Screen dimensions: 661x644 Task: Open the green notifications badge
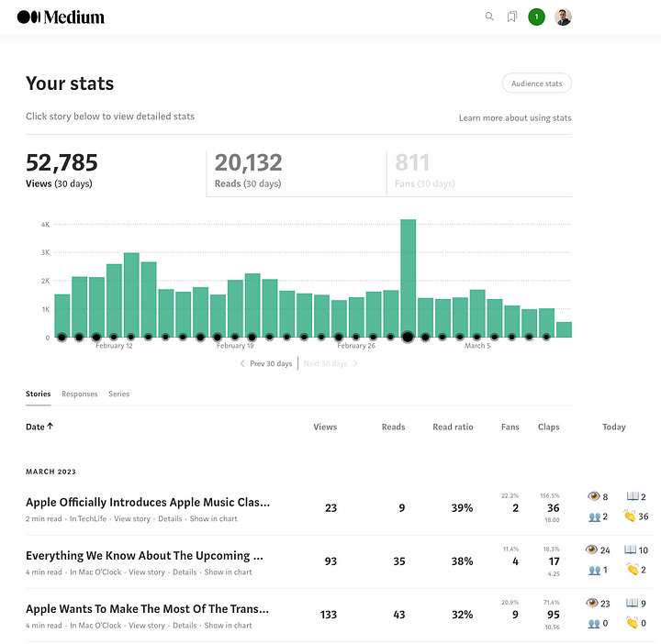(536, 17)
